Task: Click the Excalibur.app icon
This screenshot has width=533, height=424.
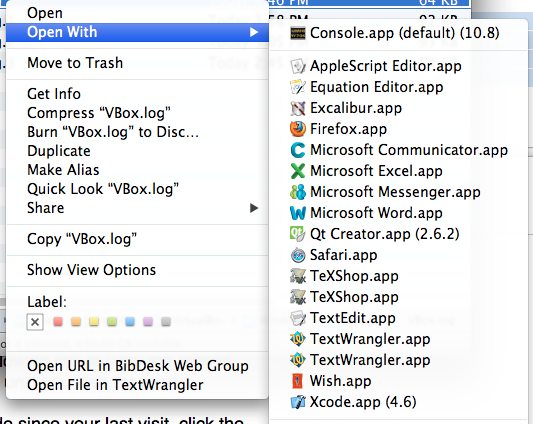Action: tap(298, 108)
